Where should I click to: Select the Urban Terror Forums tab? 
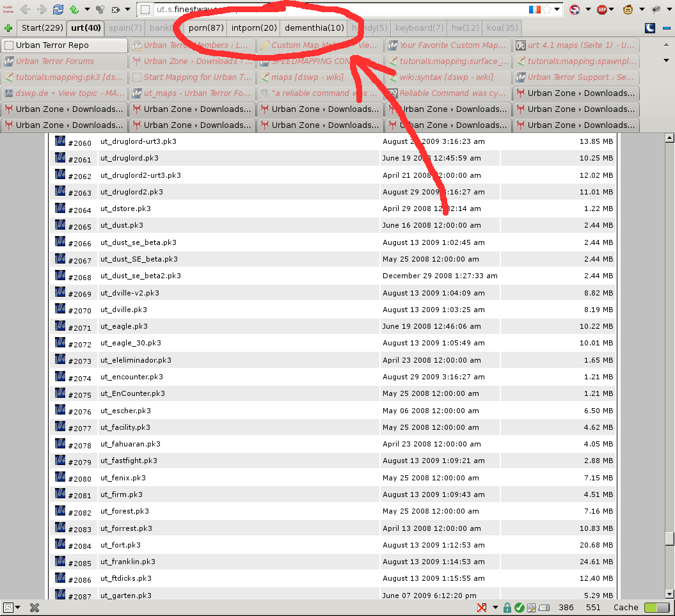pyautogui.click(x=55, y=61)
